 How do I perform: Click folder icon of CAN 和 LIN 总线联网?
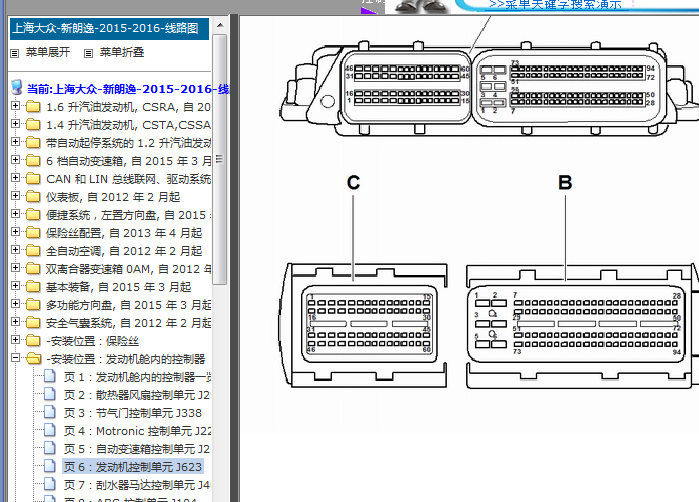33,178
